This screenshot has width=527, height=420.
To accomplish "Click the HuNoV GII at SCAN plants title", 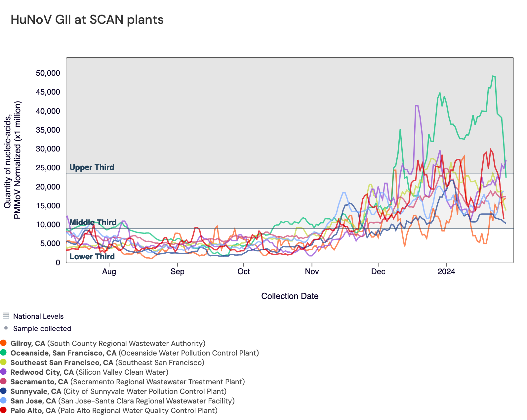I will pyautogui.click(x=87, y=20).
